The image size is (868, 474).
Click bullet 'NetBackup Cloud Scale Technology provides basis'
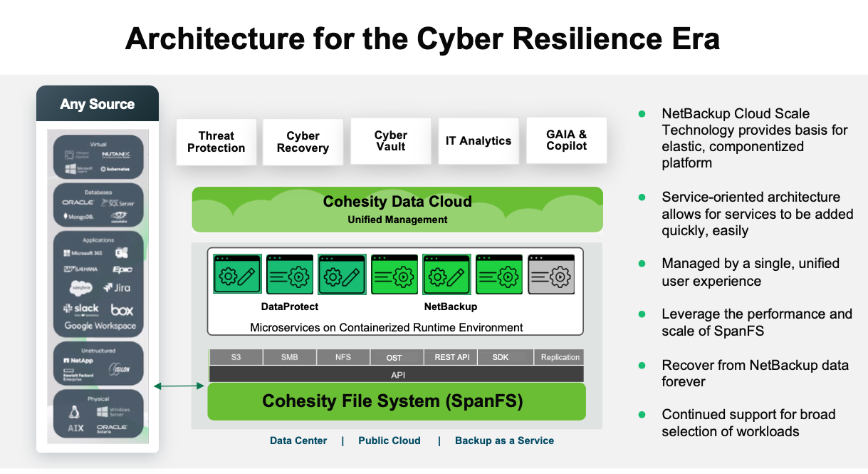pyautogui.click(x=755, y=138)
